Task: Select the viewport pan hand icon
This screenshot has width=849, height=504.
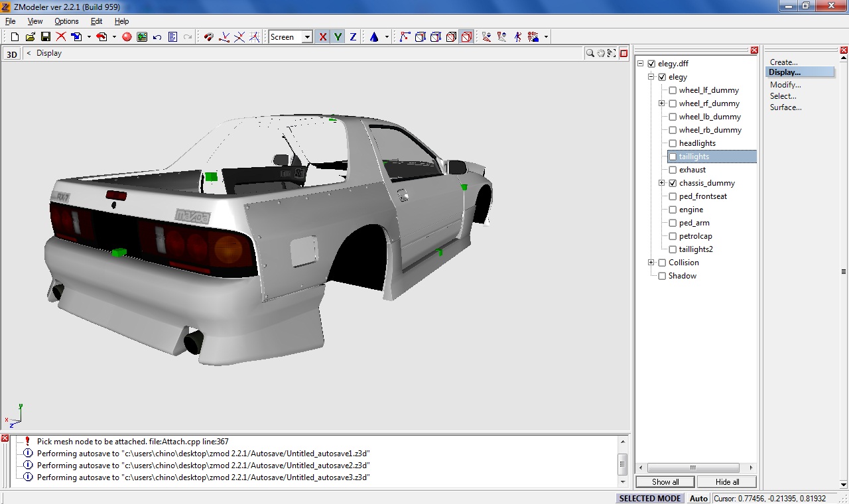Action: click(x=601, y=54)
